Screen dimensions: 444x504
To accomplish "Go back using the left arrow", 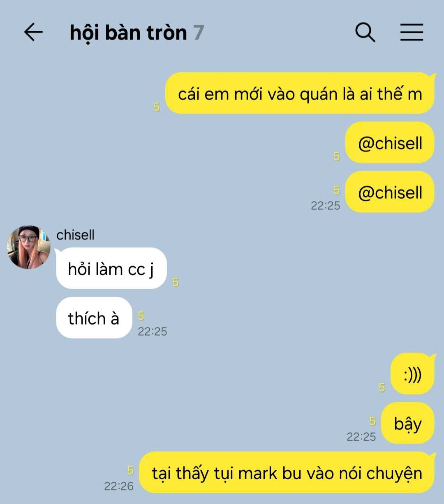I will click(x=33, y=33).
